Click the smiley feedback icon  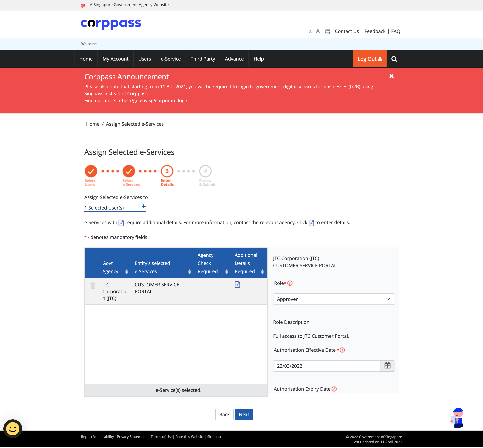click(13, 429)
